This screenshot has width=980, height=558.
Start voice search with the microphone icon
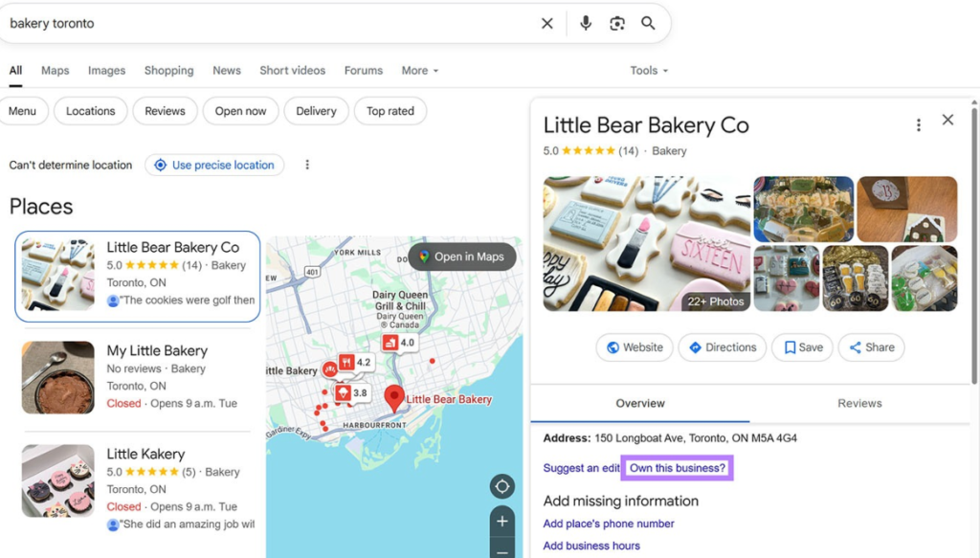point(586,24)
